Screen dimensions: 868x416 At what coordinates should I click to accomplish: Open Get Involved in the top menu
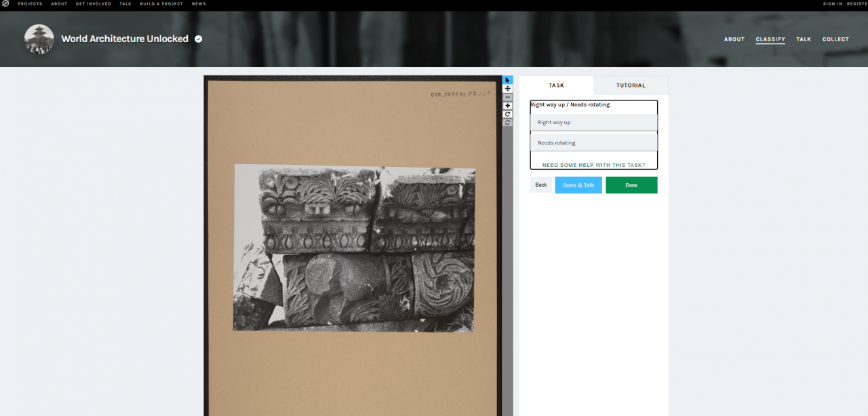[94, 3]
